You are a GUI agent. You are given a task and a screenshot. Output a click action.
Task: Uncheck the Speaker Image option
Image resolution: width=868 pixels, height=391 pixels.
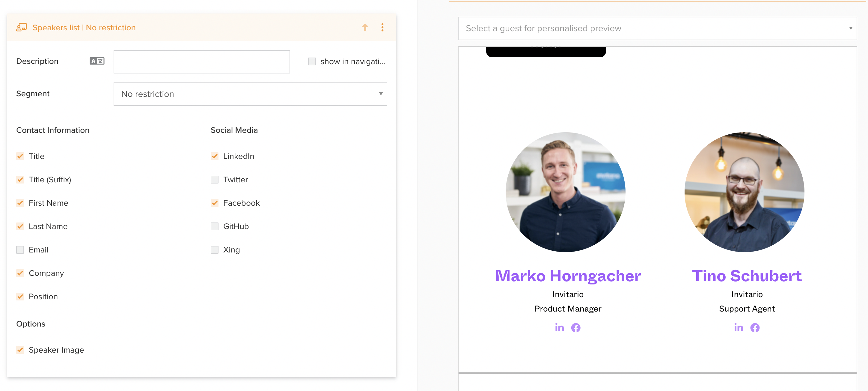[x=20, y=350]
